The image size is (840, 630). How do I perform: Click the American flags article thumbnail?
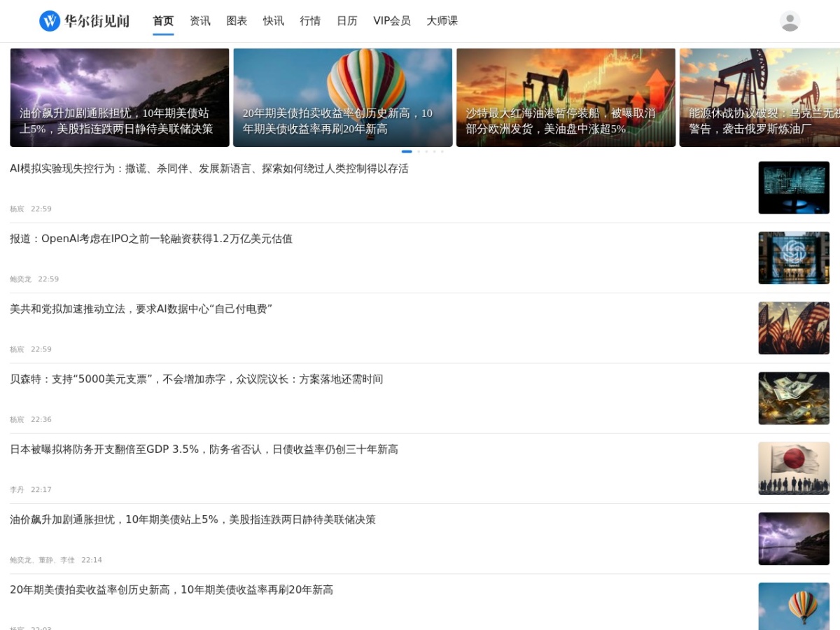pos(794,328)
